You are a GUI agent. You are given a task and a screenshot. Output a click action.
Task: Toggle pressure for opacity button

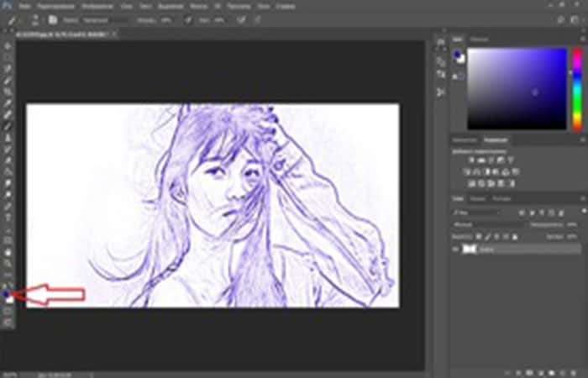[x=189, y=20]
